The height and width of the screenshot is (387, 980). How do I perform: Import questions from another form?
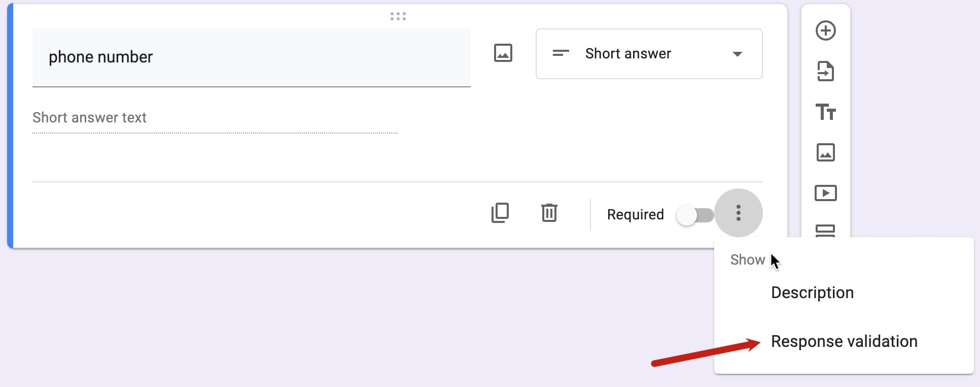826,72
